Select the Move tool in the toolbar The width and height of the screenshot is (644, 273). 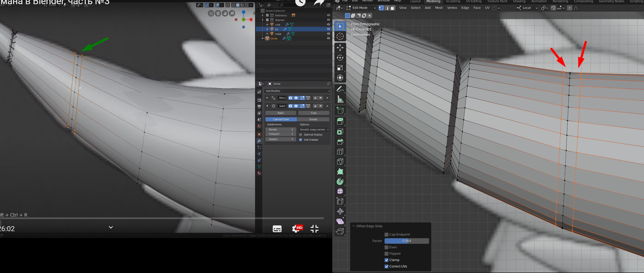(340, 48)
